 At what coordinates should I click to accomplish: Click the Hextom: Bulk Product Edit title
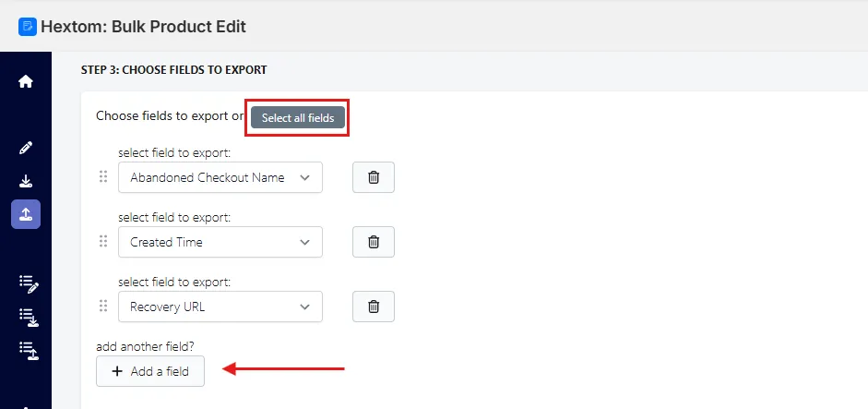click(x=143, y=27)
